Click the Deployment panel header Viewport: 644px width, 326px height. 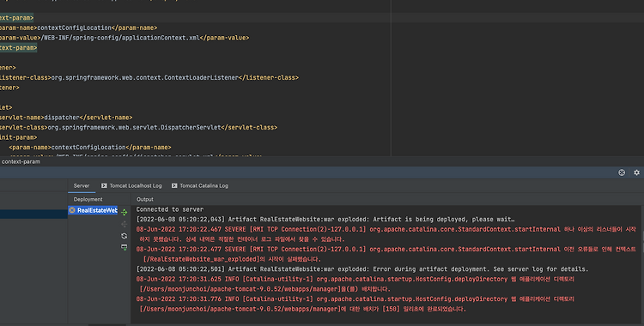tap(88, 199)
